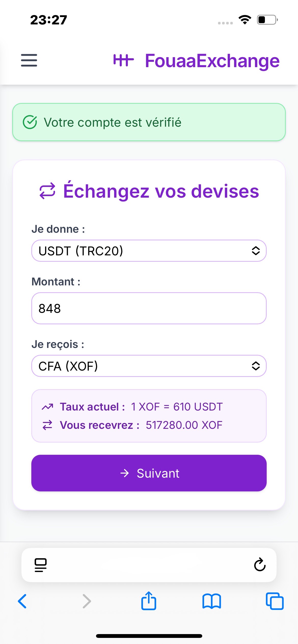
Task: Focus the Montant amount field
Action: click(149, 308)
